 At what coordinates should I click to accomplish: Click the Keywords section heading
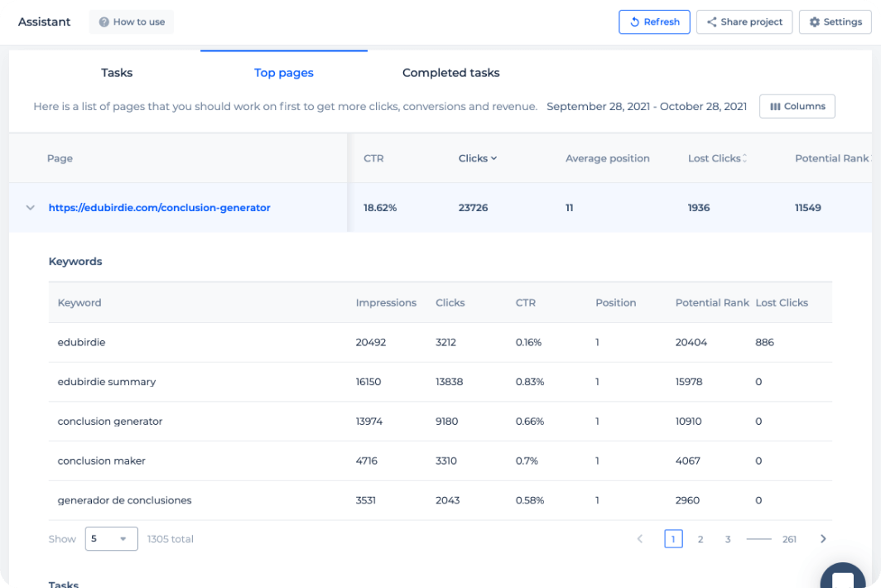pyautogui.click(x=75, y=262)
